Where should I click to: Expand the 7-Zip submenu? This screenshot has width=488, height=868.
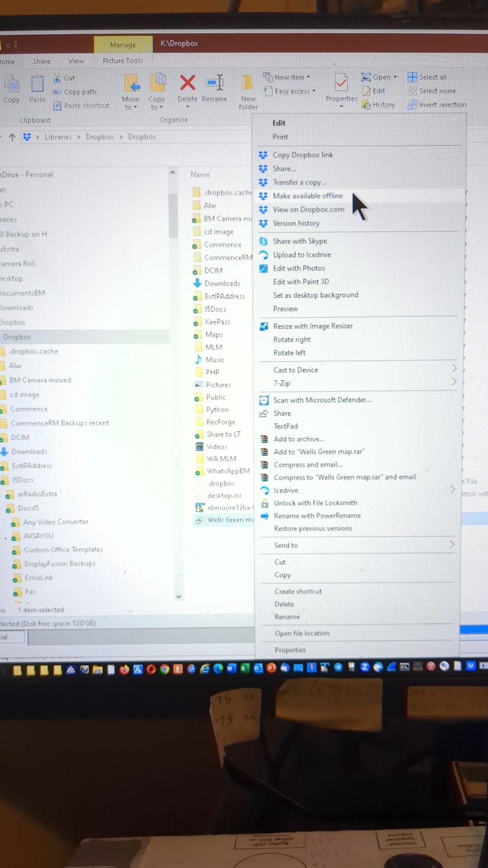coord(454,382)
